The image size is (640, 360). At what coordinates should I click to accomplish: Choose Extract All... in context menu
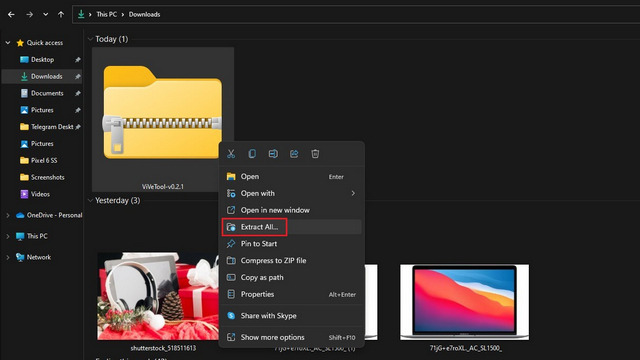tap(291, 227)
